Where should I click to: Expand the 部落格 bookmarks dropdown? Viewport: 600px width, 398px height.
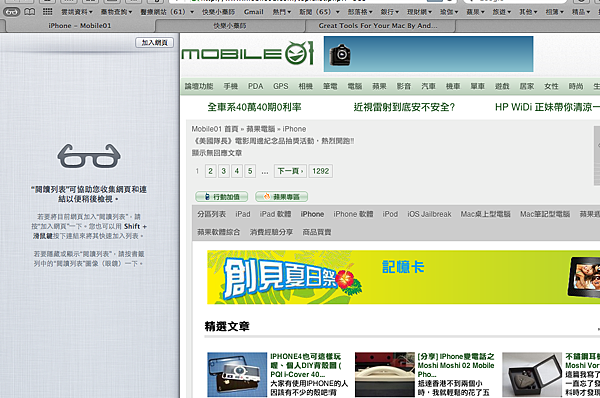click(x=360, y=12)
